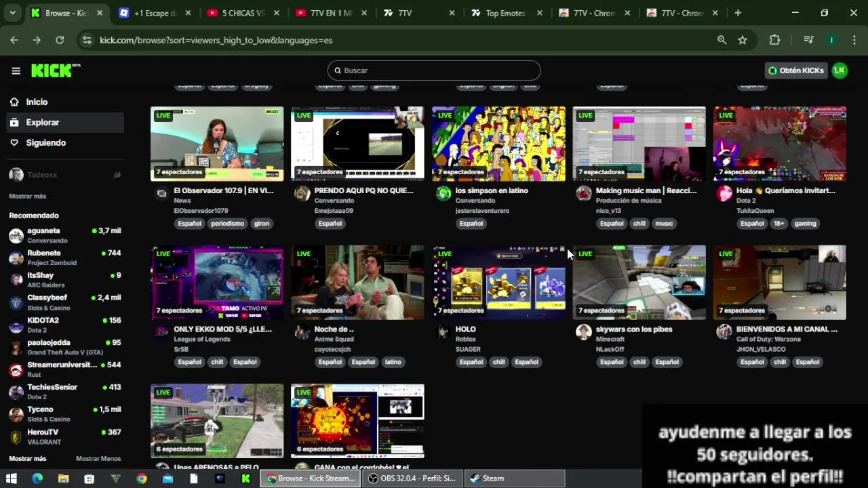Image resolution: width=868 pixels, height=488 pixels.
Task: Open skywars con los pibes thumbnail
Action: click(x=639, y=283)
